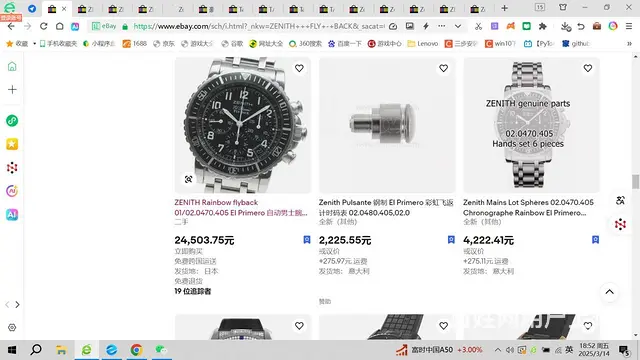The height and width of the screenshot is (360, 640).
Task: Open Windows taskbar search
Action: 36,350
